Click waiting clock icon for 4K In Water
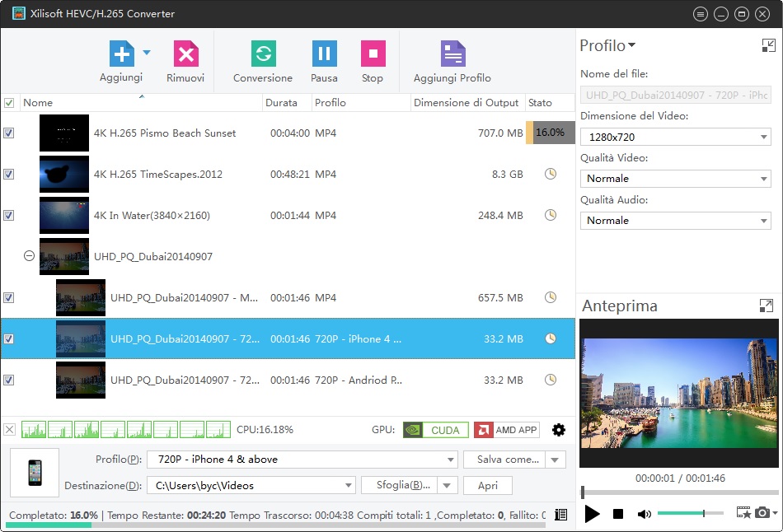This screenshot has width=783, height=532. pos(551,215)
